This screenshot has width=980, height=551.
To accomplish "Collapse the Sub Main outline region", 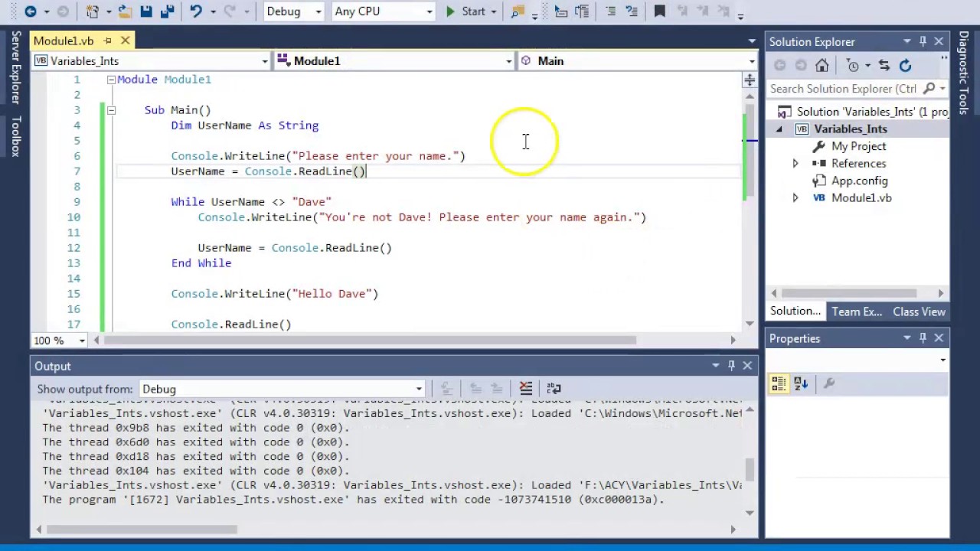I will coord(111,110).
